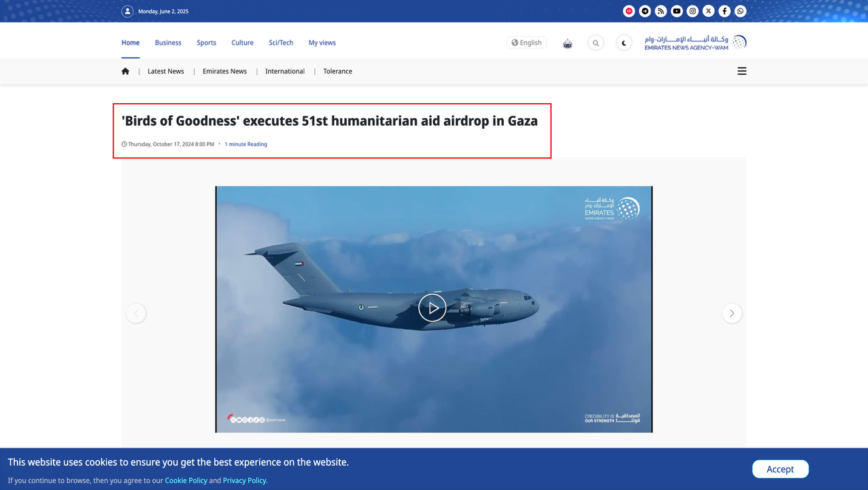868x490 pixels.
Task: Click the home icon in sub navigation
Action: [126, 71]
